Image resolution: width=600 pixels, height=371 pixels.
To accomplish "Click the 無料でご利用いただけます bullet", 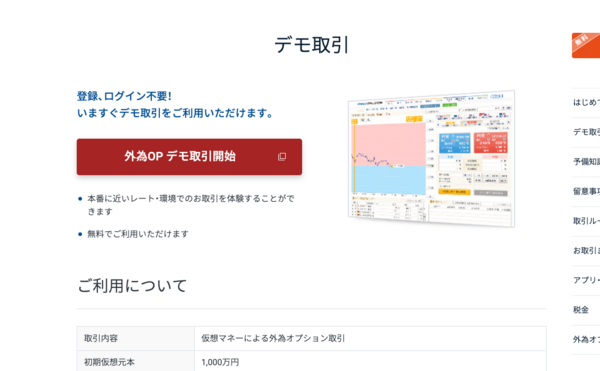I will (138, 234).
